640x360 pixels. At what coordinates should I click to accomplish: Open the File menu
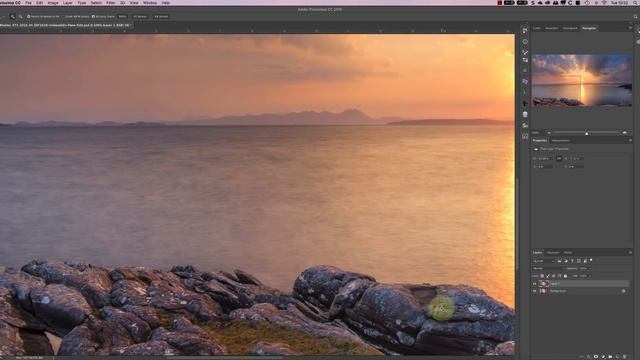28,2
